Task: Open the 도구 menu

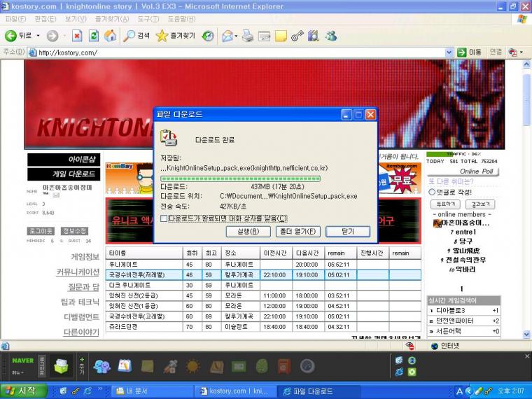Action: click(x=148, y=20)
